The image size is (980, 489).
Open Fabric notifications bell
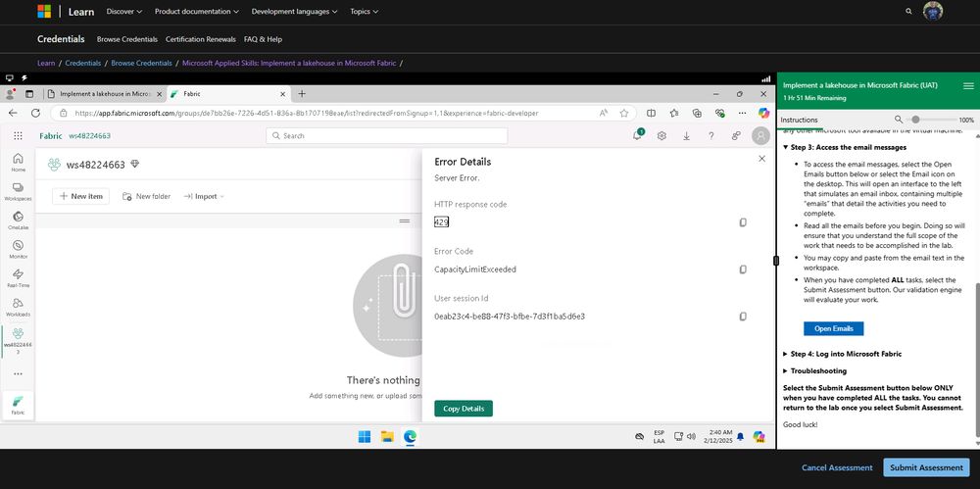tap(638, 135)
